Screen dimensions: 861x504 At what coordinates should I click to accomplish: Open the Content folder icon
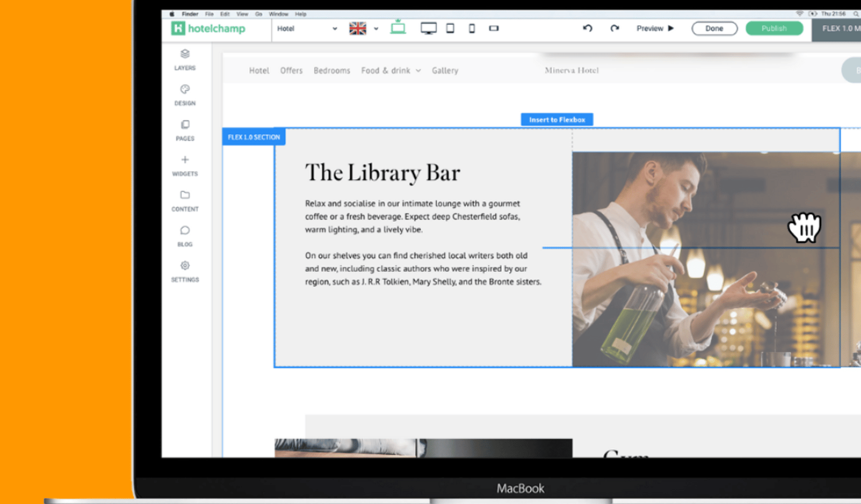pyautogui.click(x=185, y=195)
